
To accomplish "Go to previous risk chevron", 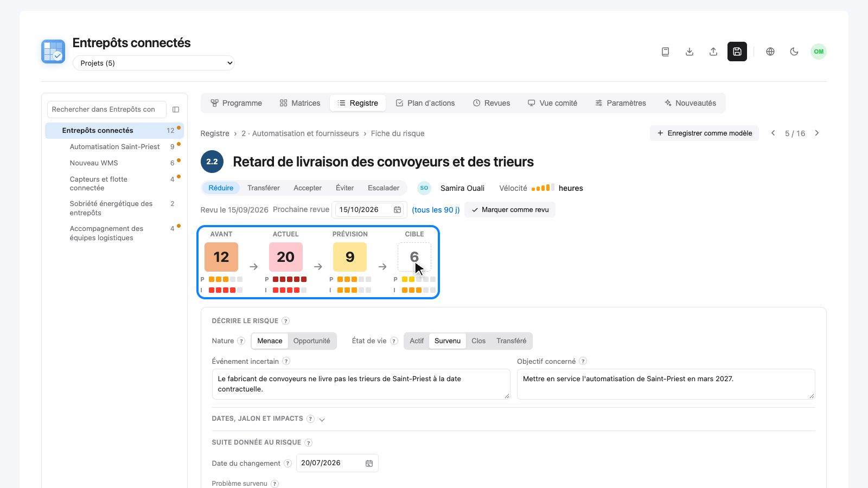I will [773, 133].
